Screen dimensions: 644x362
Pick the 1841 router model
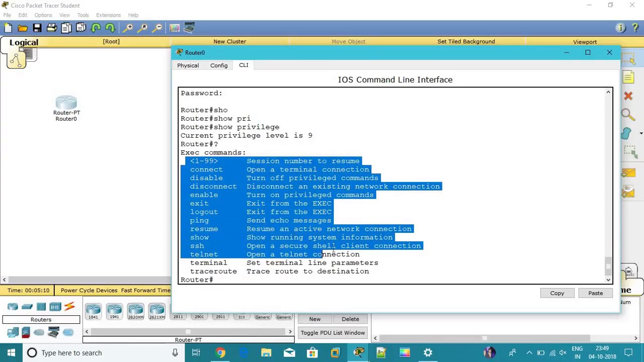[93, 311]
